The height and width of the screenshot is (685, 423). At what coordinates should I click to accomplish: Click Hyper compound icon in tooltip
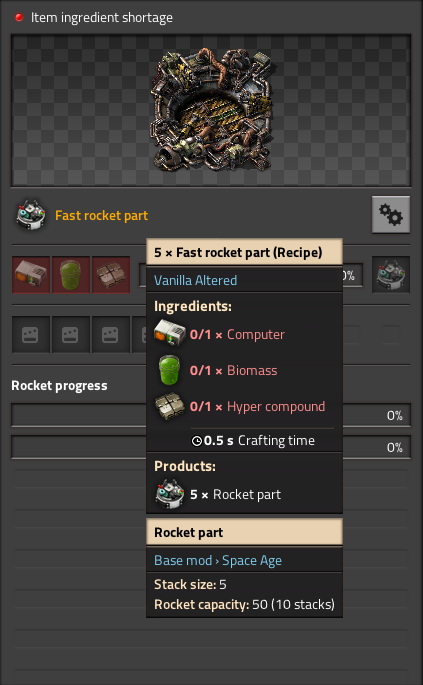point(170,406)
